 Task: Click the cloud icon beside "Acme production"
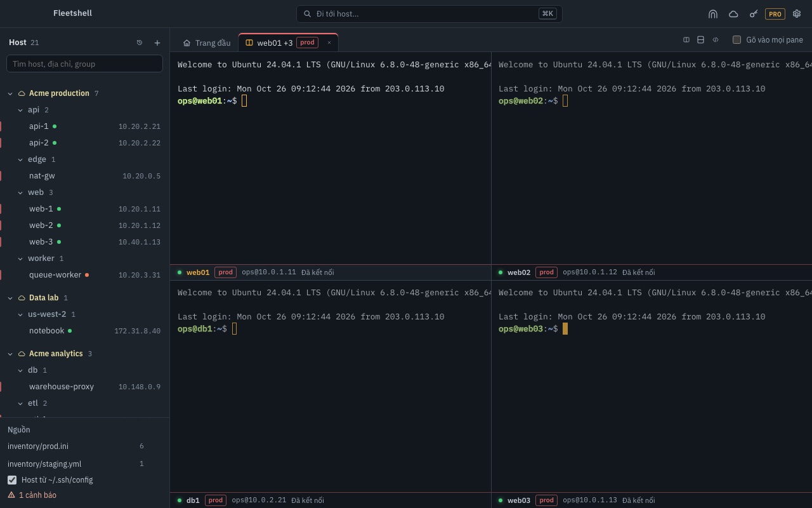(22, 93)
